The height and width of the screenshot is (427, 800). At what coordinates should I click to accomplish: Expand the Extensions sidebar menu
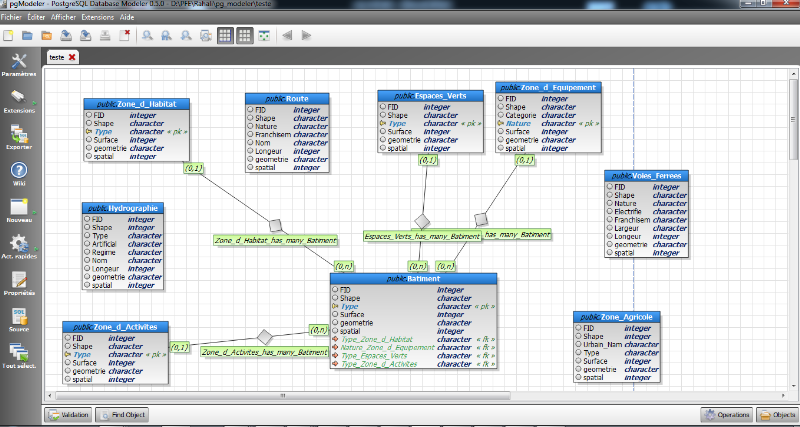click(x=18, y=98)
